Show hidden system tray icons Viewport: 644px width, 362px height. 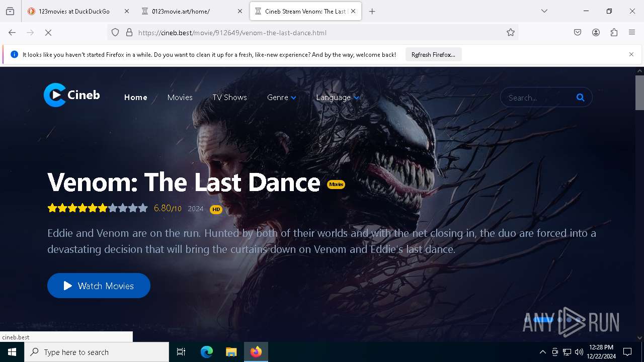pyautogui.click(x=542, y=352)
